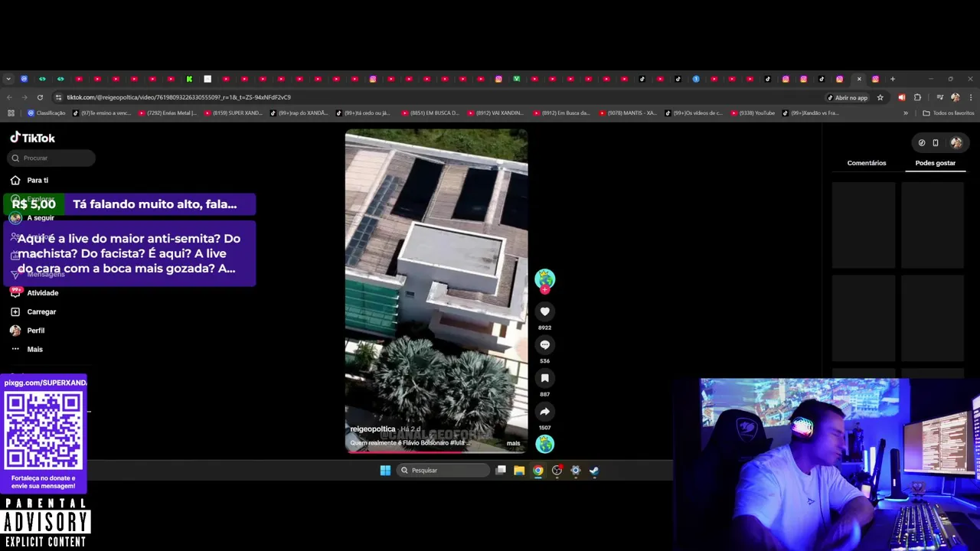Show more bookmarks with chevron

(x=906, y=112)
